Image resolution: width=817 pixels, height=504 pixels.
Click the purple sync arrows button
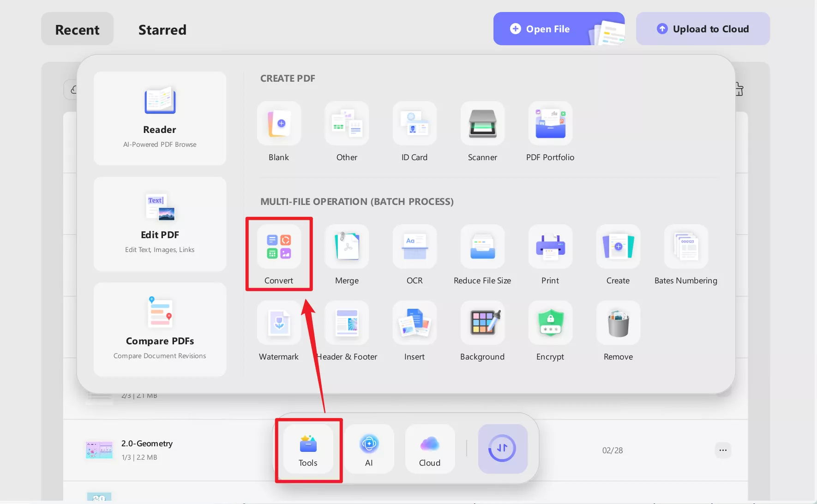(503, 449)
